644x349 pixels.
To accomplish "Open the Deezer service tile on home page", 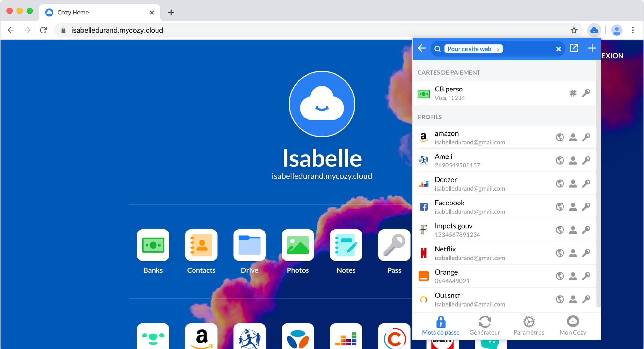I will point(346,336).
